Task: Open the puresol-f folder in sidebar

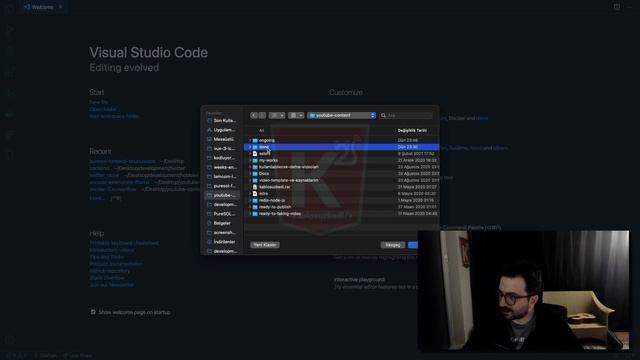Action: (x=222, y=186)
